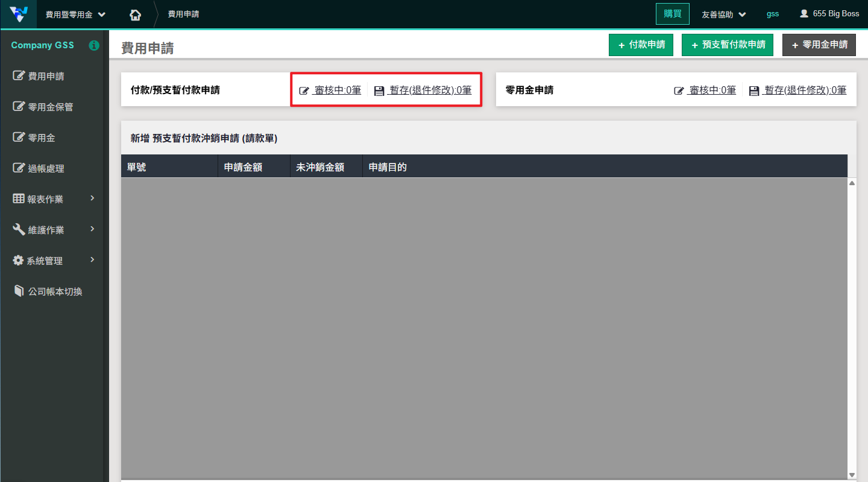
Task: Open the 費用暨零用金 module dropdown
Action: coord(75,14)
